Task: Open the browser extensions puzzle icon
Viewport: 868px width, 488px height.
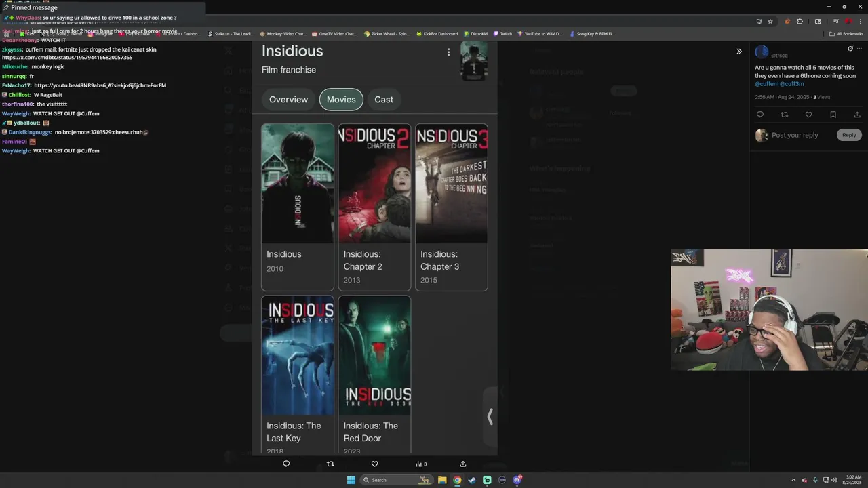Action: point(800,21)
